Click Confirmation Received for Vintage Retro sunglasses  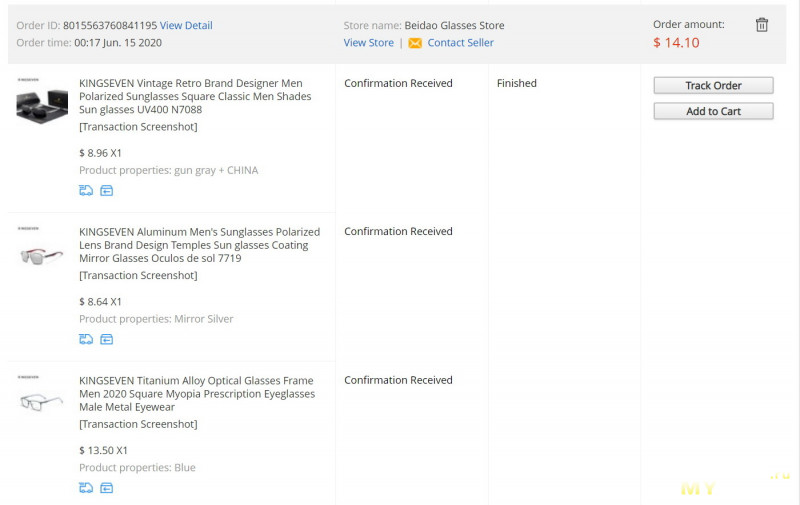(398, 83)
